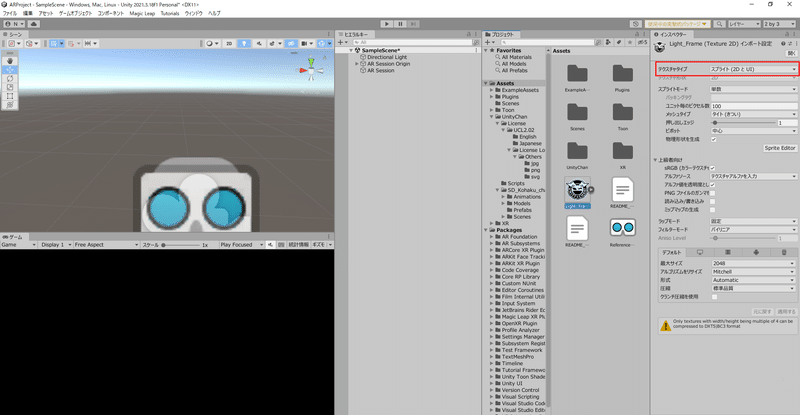Image resolution: width=800 pixels, height=415 pixels.
Task: Toggle the 2D view mode in Scene view
Action: [x=229, y=43]
